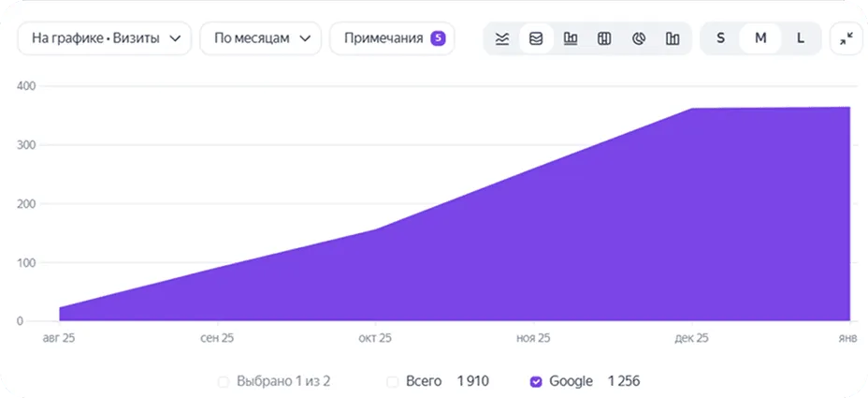Click the 'ноя 25' axis label
Viewport: 868px width, 398px height.
pos(534,338)
